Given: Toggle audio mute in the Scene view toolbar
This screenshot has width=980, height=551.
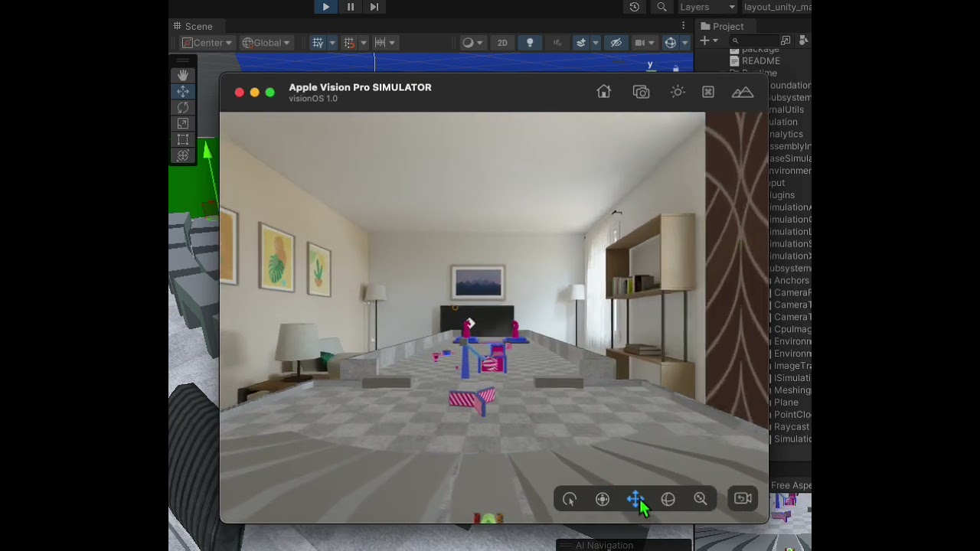Looking at the screenshot, I should click(x=557, y=42).
